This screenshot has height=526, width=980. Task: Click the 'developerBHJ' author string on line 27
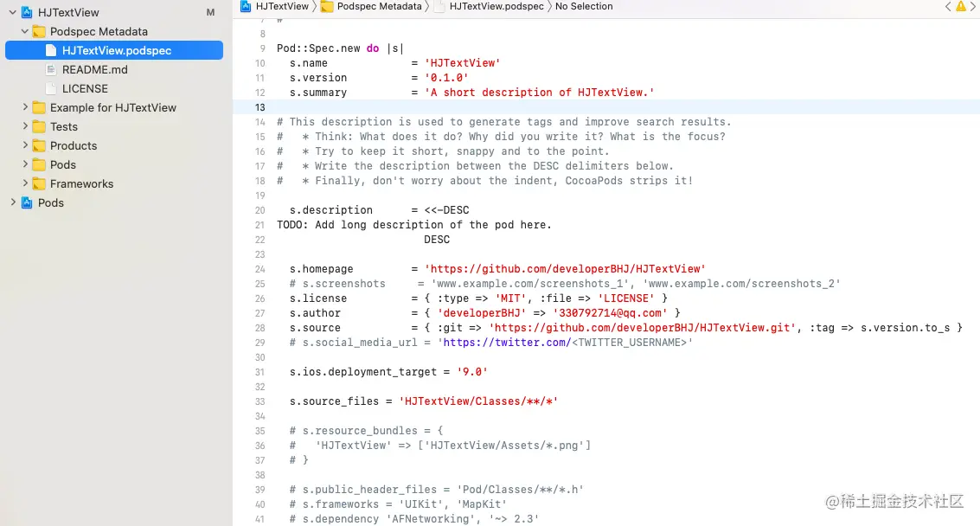tap(481, 313)
